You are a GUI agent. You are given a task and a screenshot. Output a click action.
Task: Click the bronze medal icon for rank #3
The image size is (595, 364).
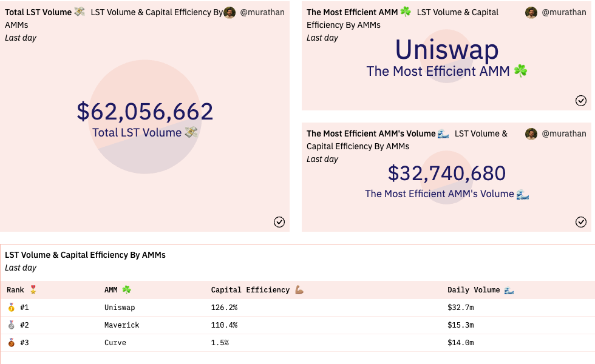pyautogui.click(x=12, y=343)
